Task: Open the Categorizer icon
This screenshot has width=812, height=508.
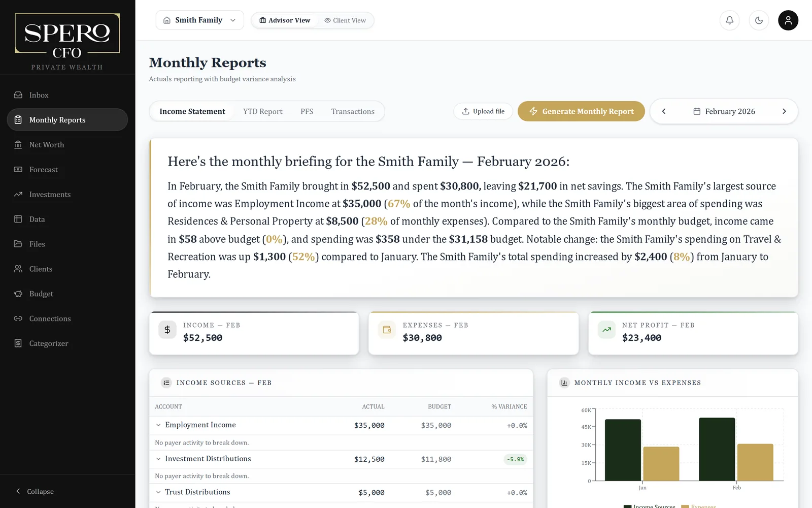Action: point(18,343)
